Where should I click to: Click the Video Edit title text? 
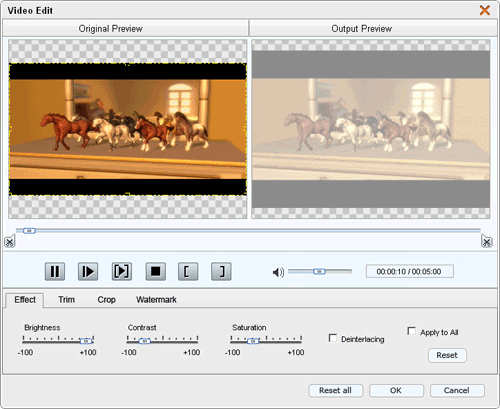point(30,11)
